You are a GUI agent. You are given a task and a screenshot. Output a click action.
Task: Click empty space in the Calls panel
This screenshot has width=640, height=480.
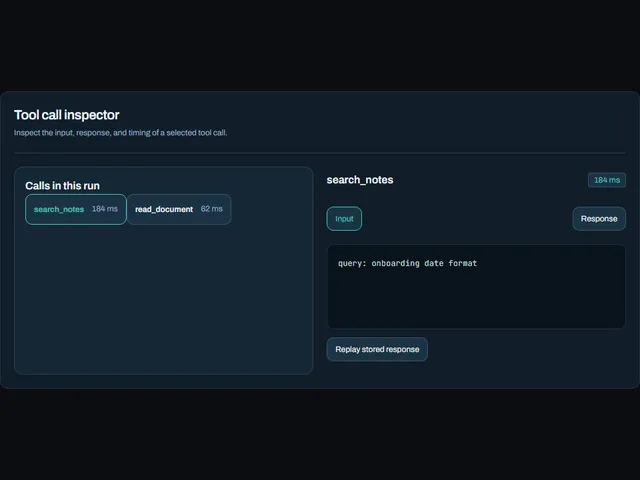click(163, 302)
